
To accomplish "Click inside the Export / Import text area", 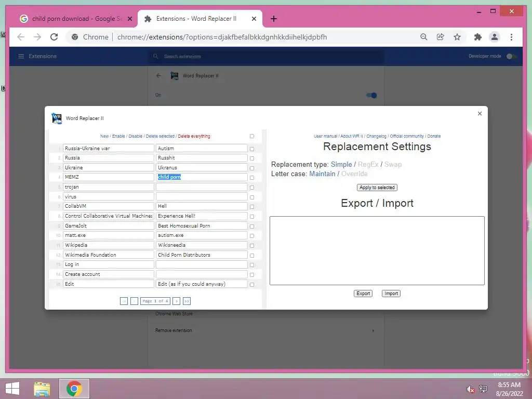I will (x=377, y=251).
